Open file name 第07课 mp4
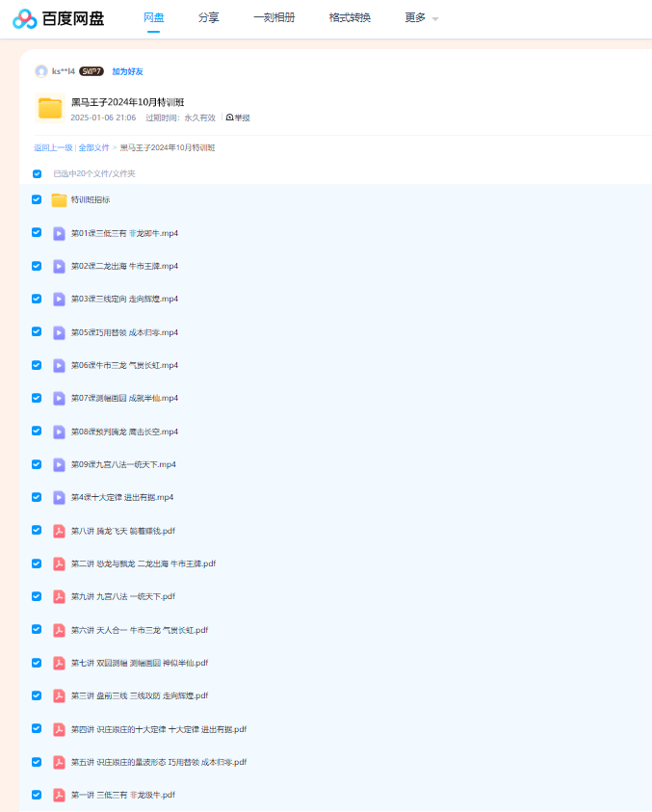Image resolution: width=652 pixels, height=812 pixels. click(124, 398)
